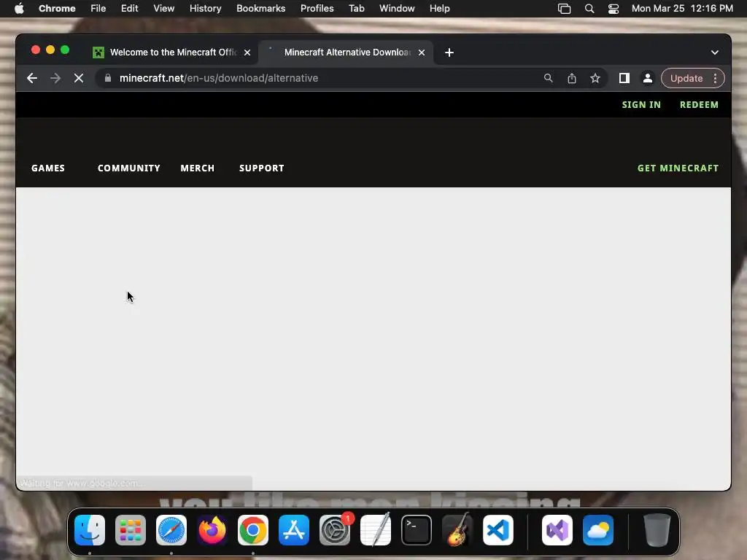Open Finder from the Dock
747x560 pixels.
pyautogui.click(x=90, y=530)
